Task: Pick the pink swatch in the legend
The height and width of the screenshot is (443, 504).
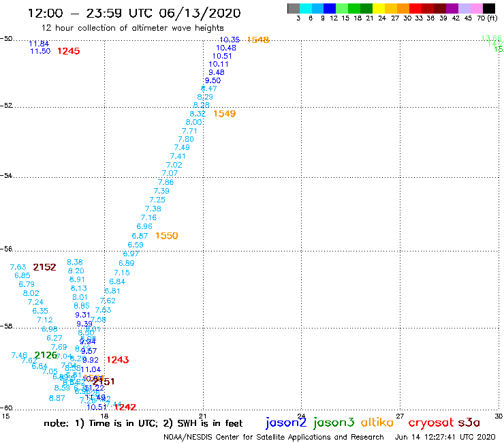Action: (x=476, y=8)
